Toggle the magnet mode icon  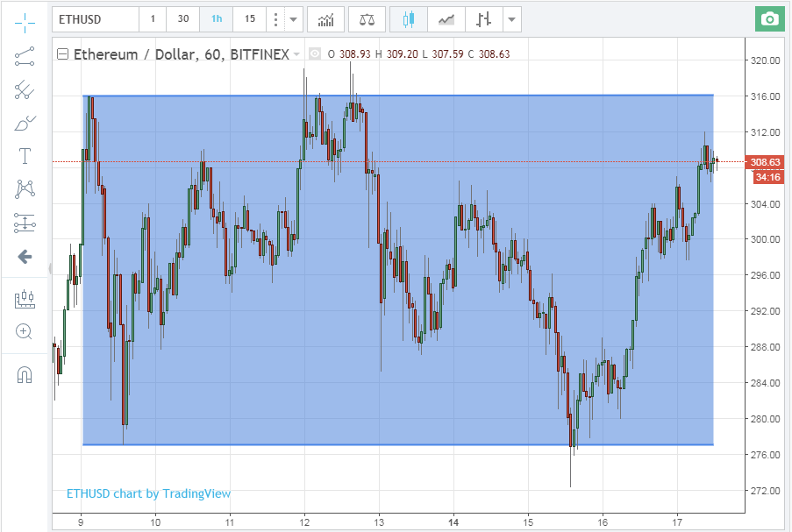pyautogui.click(x=25, y=375)
